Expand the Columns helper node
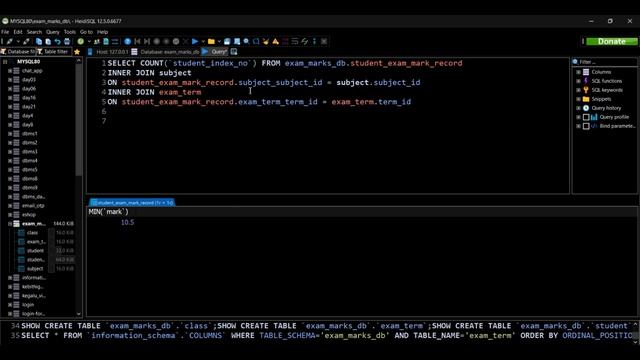640x360 pixels. click(578, 72)
